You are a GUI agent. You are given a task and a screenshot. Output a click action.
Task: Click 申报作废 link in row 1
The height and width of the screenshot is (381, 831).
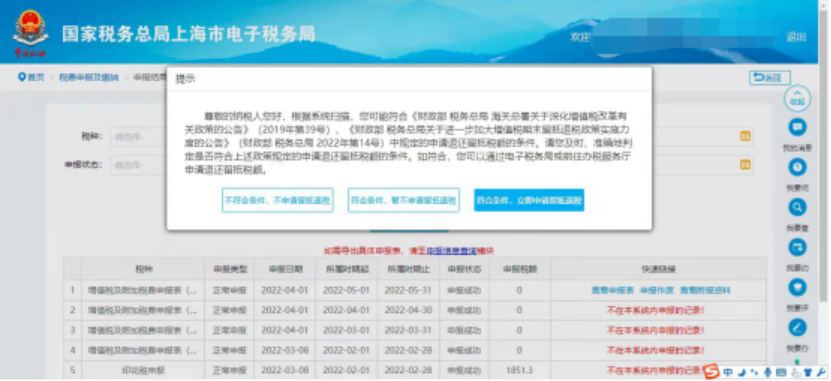coord(657,290)
